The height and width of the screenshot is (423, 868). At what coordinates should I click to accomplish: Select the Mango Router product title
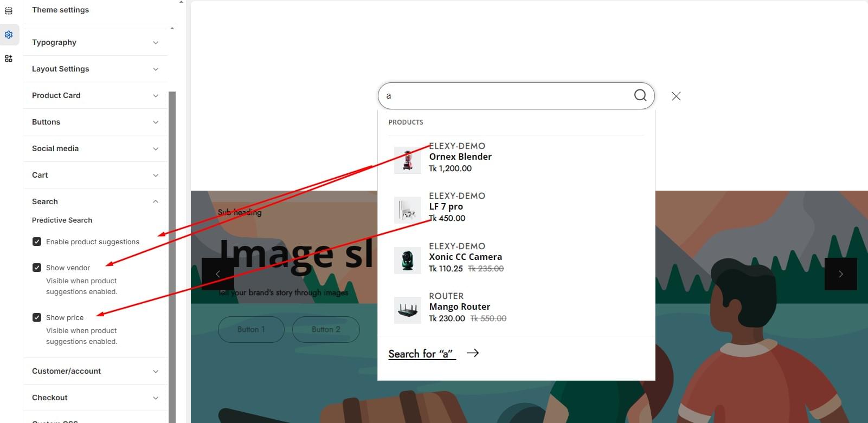pos(459,307)
